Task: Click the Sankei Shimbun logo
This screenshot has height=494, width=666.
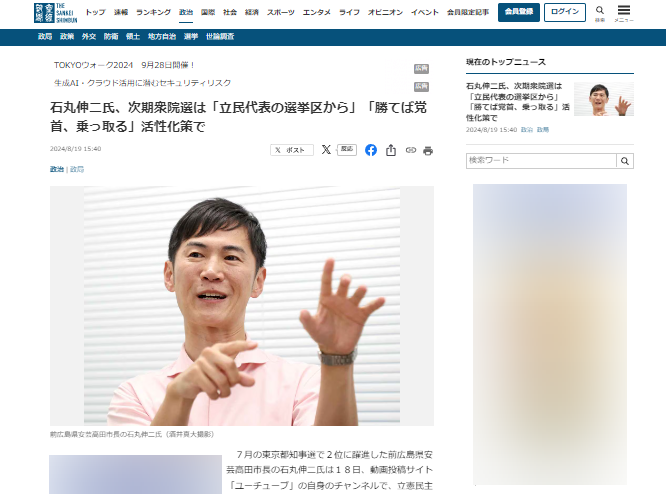Action: tap(55, 13)
